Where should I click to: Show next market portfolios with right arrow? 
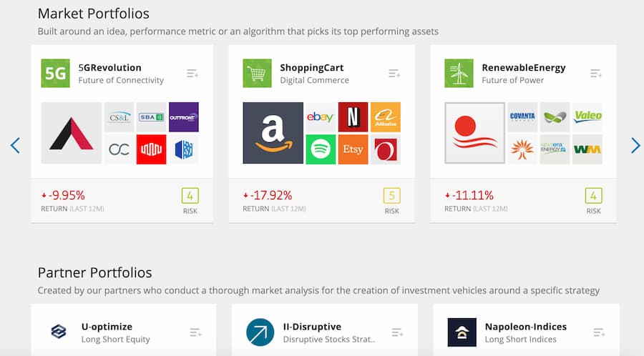click(x=635, y=146)
